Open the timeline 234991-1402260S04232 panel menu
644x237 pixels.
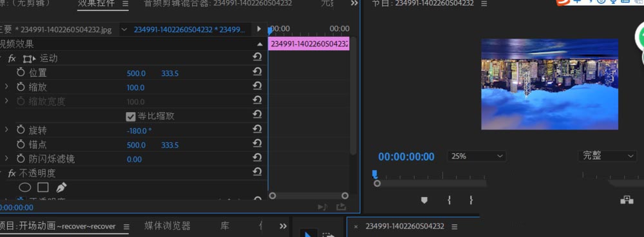click(x=454, y=226)
